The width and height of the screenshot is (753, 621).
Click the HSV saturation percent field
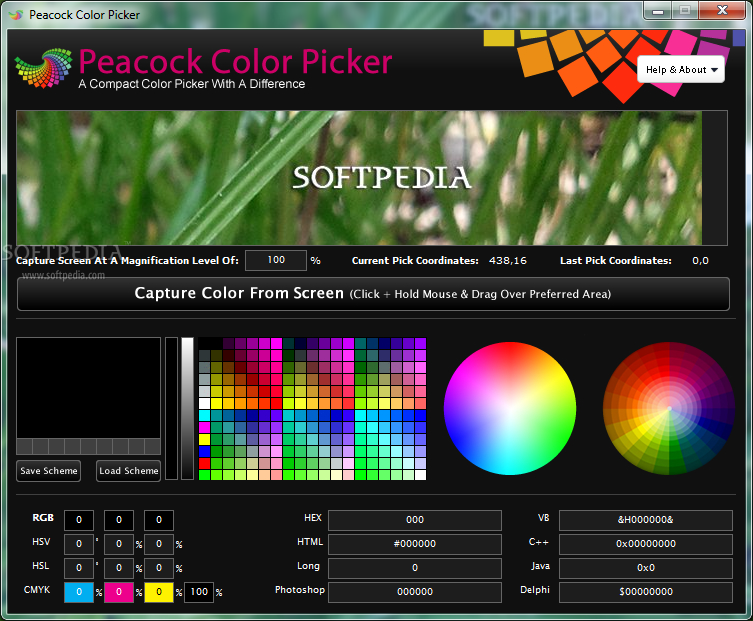pos(119,544)
